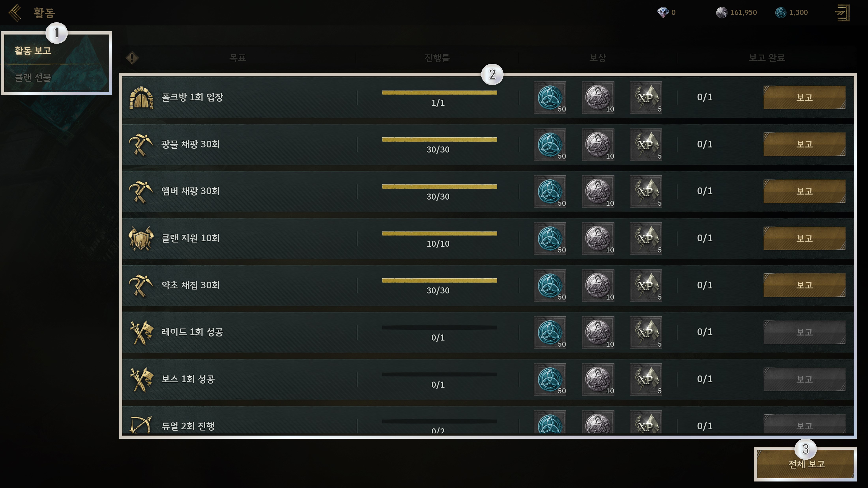Screen dimensions: 868x488
Task: Click the silver coin icon showing 161,950
Action: (722, 12)
